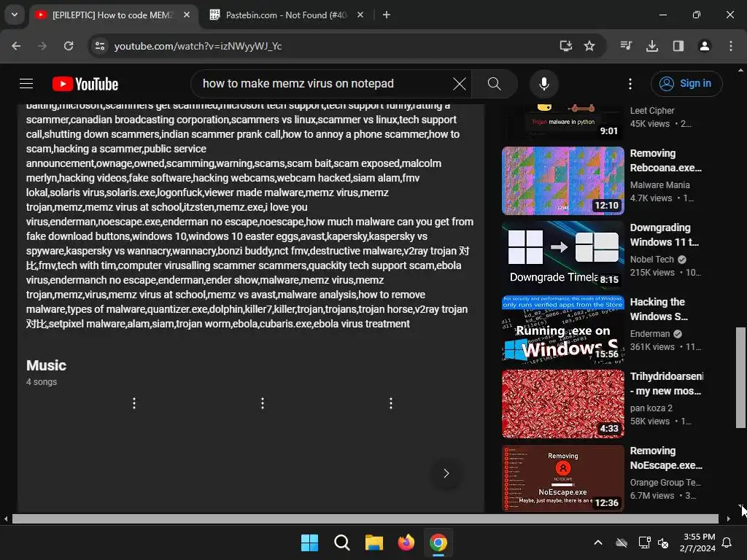Open Trihydridoarsenic video thumbnail
Image resolution: width=747 pixels, height=560 pixels.
coord(562,404)
